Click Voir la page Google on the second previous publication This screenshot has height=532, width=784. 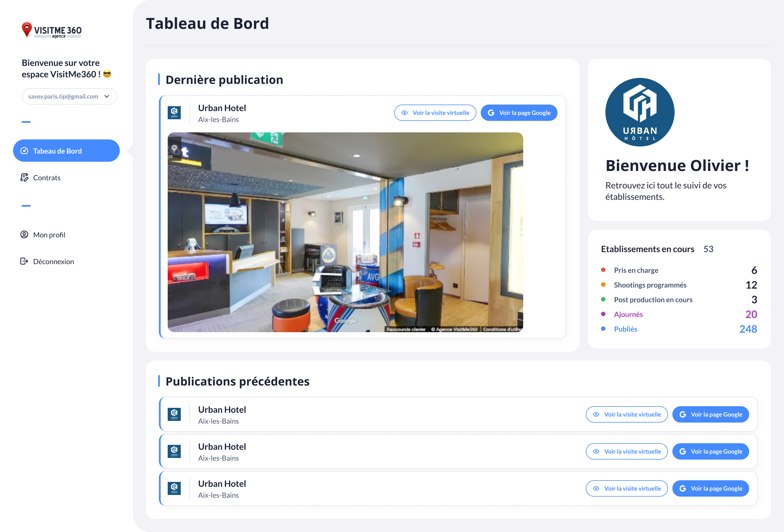(x=711, y=451)
